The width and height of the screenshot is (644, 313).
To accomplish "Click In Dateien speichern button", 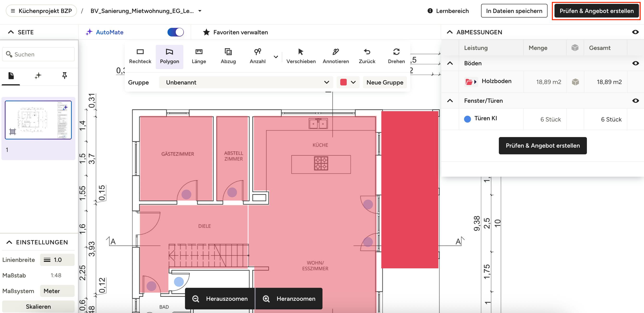I will [x=514, y=11].
